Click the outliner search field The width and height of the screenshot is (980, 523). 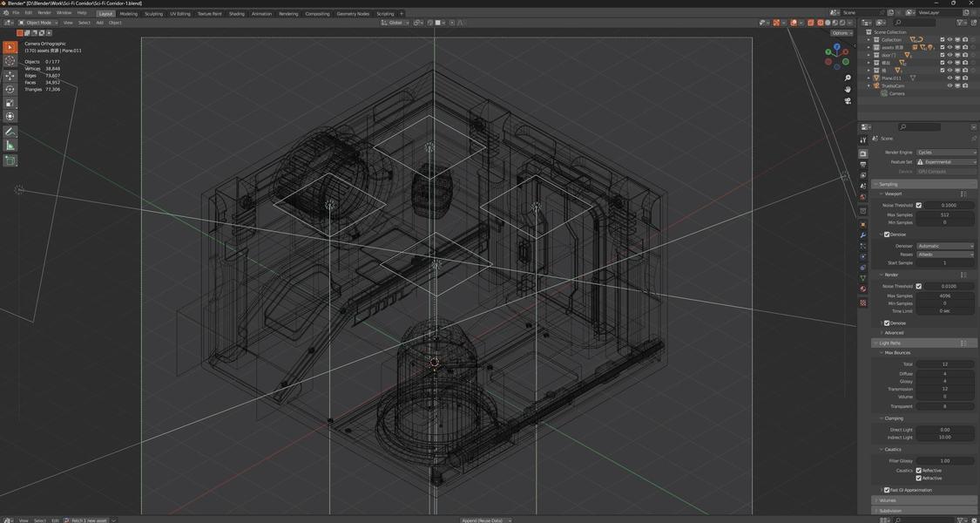click(x=915, y=23)
